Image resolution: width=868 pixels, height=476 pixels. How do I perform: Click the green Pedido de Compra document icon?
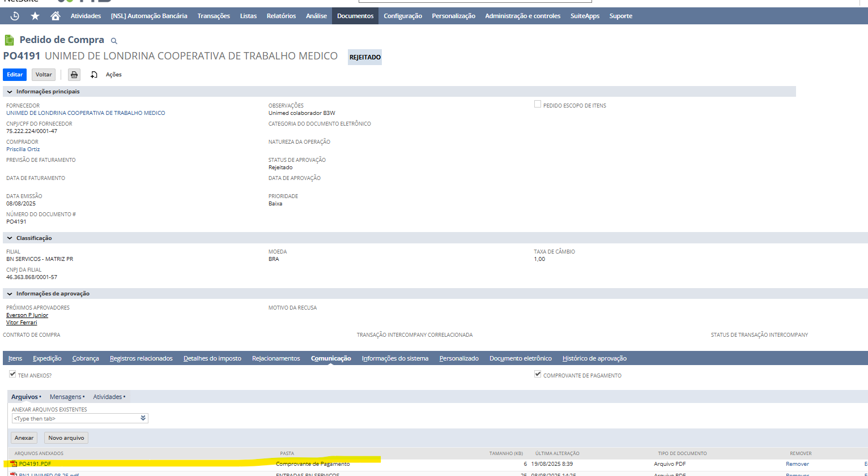[9, 40]
